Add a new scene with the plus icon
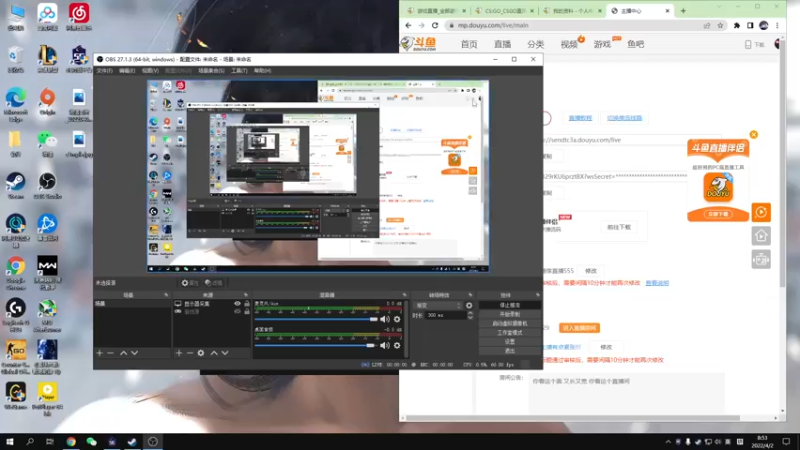 [99, 353]
